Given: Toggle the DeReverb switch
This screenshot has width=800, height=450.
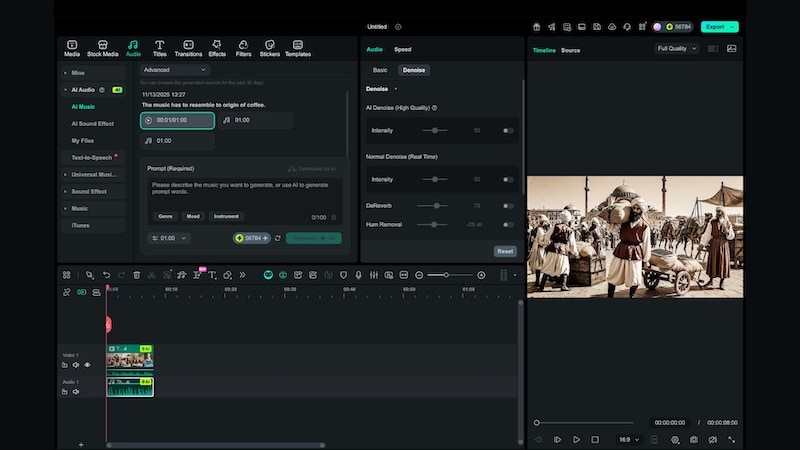Looking at the screenshot, I should pyautogui.click(x=508, y=206).
